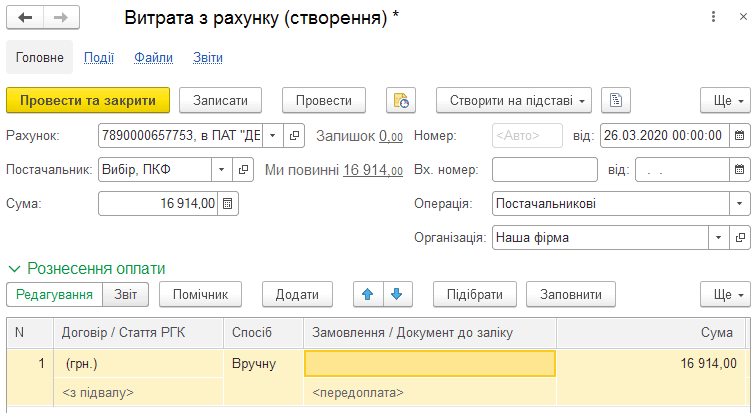Click the Сума column header
This screenshot has height=413, width=756.
click(651, 333)
